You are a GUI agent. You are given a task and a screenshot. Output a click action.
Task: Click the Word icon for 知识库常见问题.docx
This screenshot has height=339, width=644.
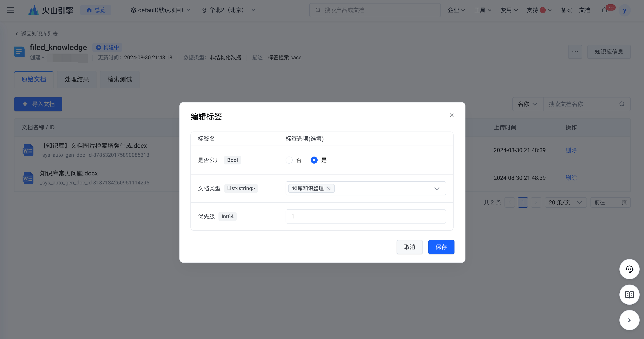(28, 178)
